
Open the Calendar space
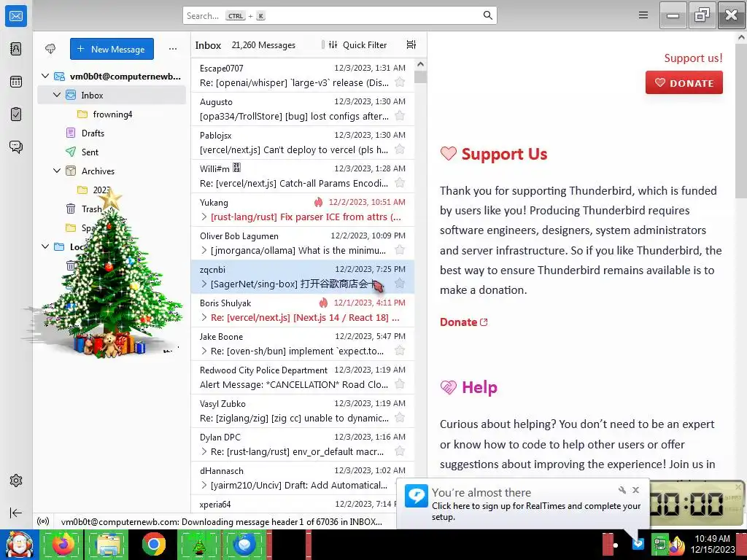click(16, 82)
